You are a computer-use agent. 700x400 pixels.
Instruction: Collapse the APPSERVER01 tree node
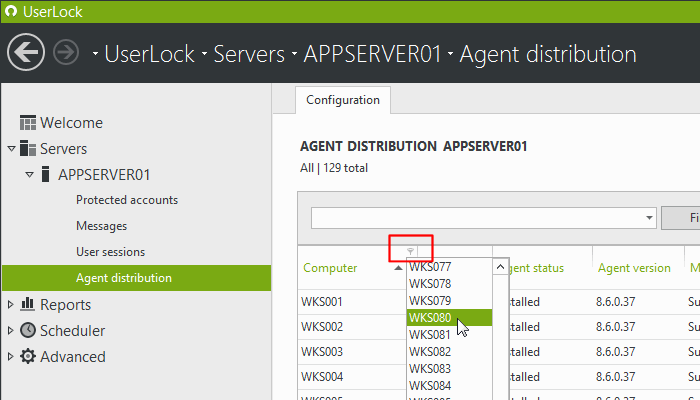29,175
